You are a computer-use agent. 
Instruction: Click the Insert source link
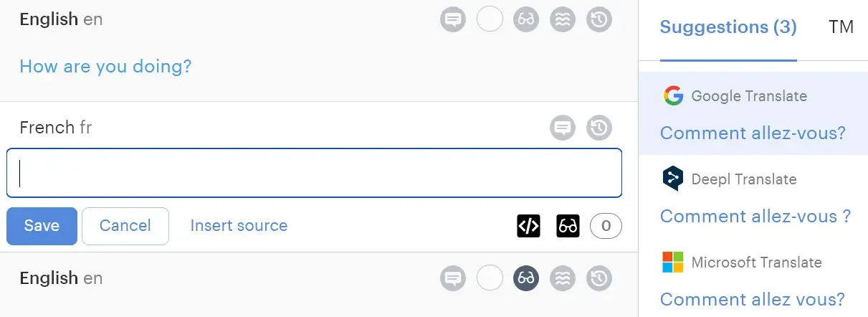point(239,226)
